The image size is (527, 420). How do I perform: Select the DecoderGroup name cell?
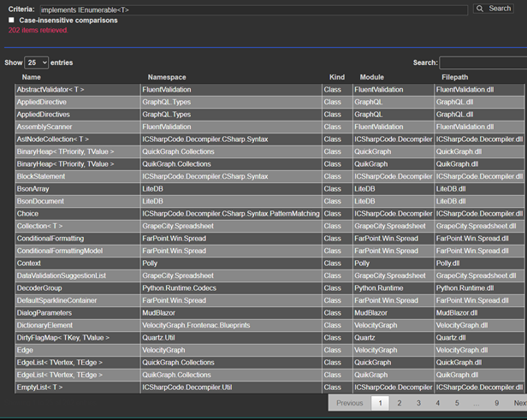click(x=77, y=288)
